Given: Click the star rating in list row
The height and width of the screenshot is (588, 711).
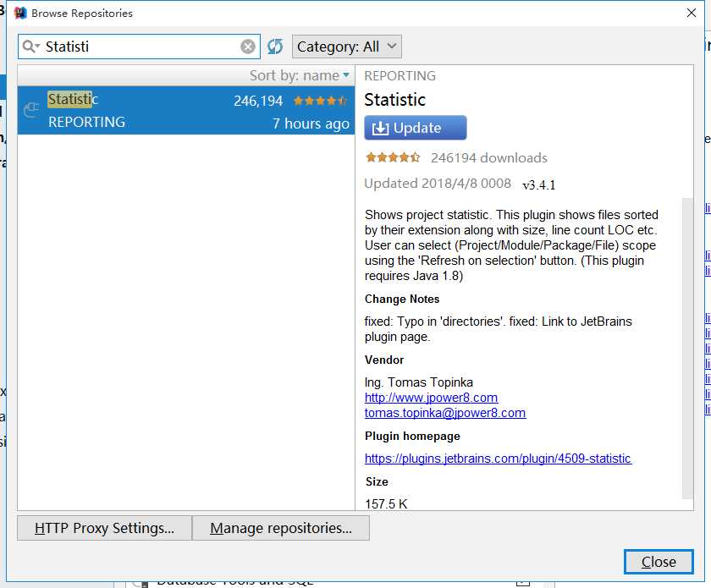Looking at the screenshot, I should (x=320, y=101).
